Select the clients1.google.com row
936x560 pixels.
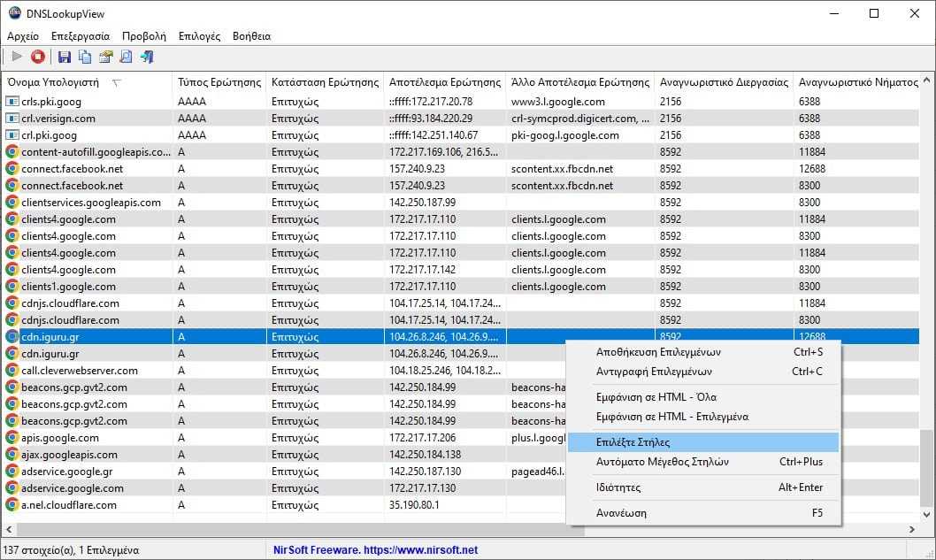click(460, 287)
